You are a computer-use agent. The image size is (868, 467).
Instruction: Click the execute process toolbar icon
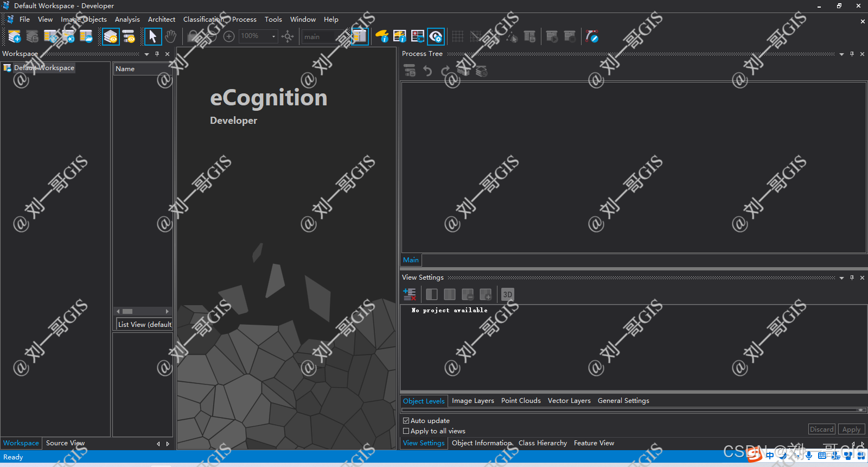coord(552,36)
